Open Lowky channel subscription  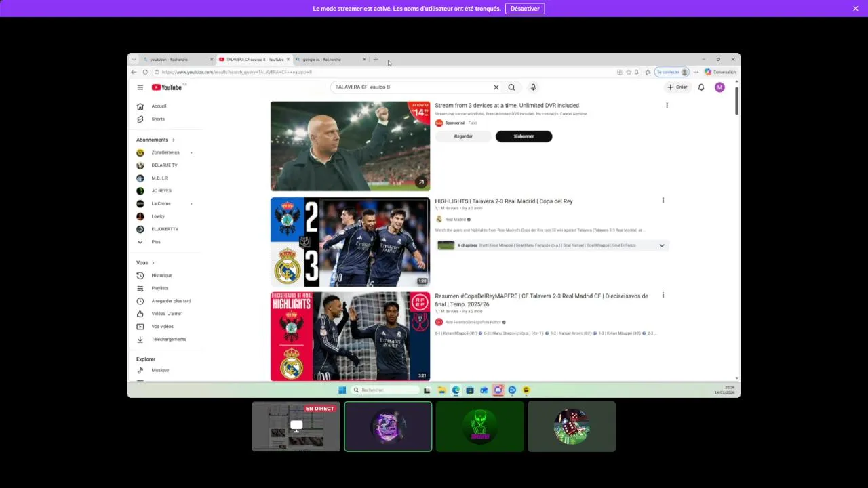tap(158, 217)
